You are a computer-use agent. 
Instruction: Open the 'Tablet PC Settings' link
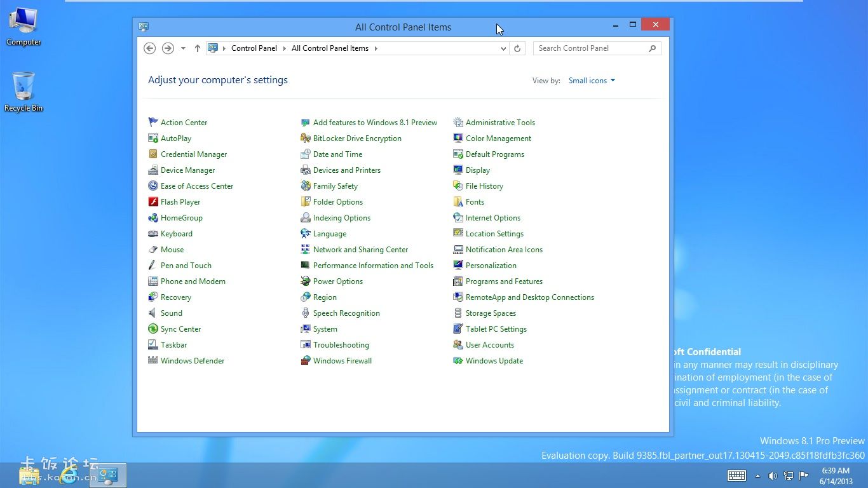(x=496, y=329)
